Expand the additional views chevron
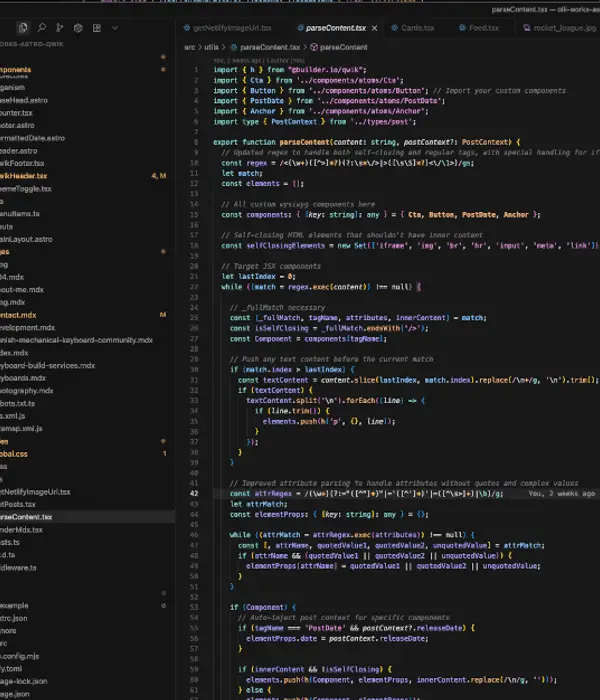The height and width of the screenshot is (700, 600). pos(115,28)
